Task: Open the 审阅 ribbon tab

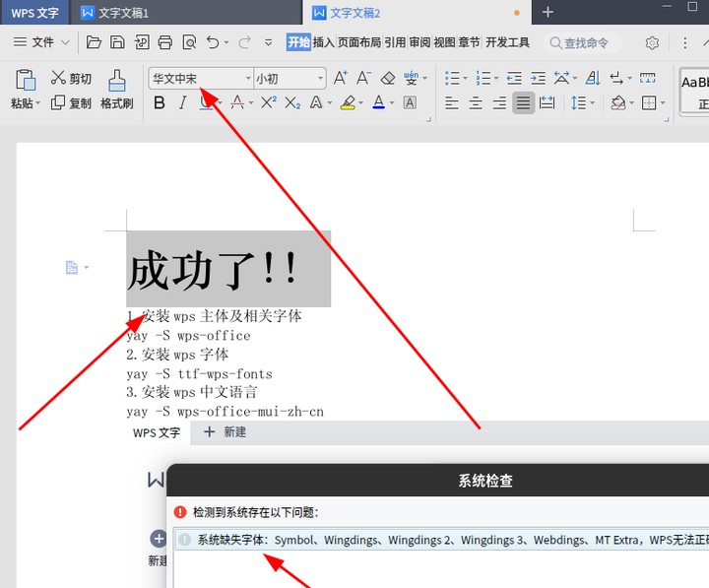Action: 420,42
